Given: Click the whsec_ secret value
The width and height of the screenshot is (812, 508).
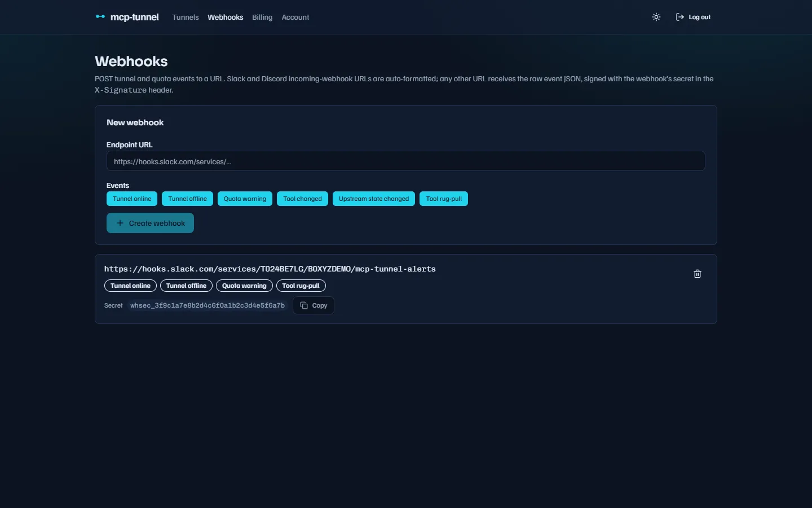Looking at the screenshot, I should 208,305.
